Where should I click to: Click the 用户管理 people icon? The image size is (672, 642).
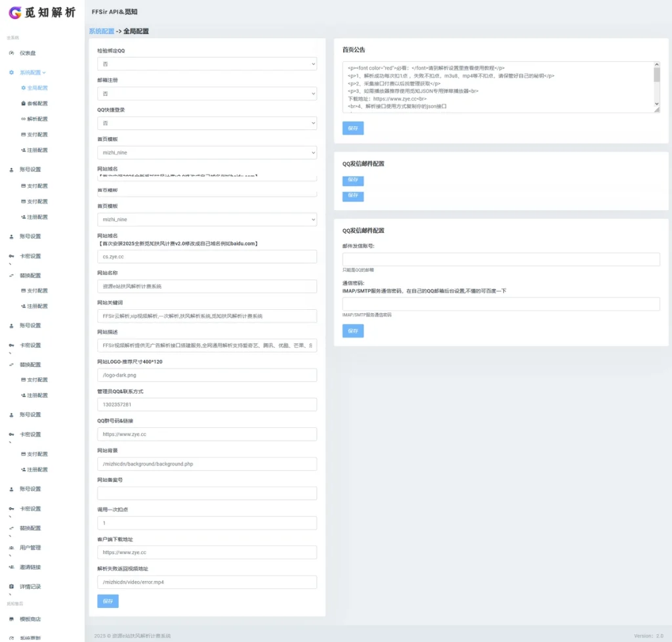point(11,547)
